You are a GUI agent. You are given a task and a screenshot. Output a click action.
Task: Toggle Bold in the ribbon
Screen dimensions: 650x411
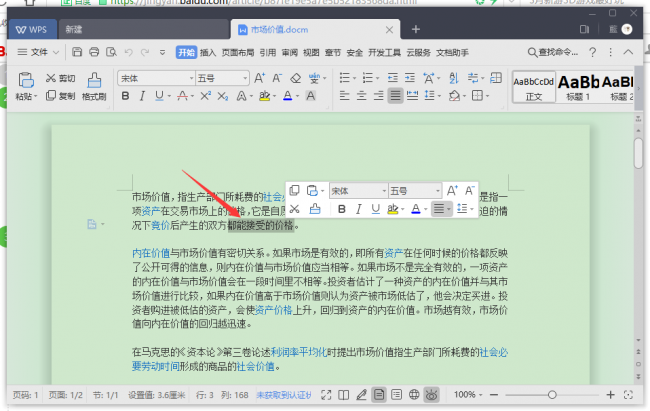point(125,96)
